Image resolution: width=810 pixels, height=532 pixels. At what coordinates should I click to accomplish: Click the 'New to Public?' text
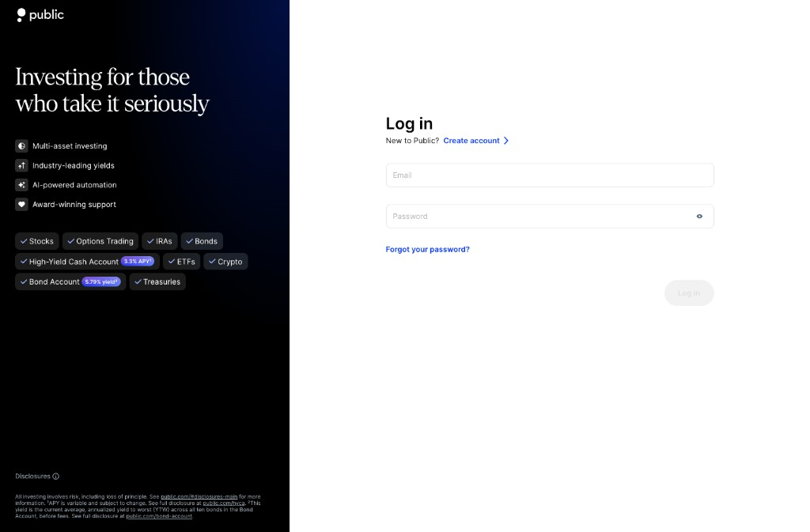(x=412, y=141)
